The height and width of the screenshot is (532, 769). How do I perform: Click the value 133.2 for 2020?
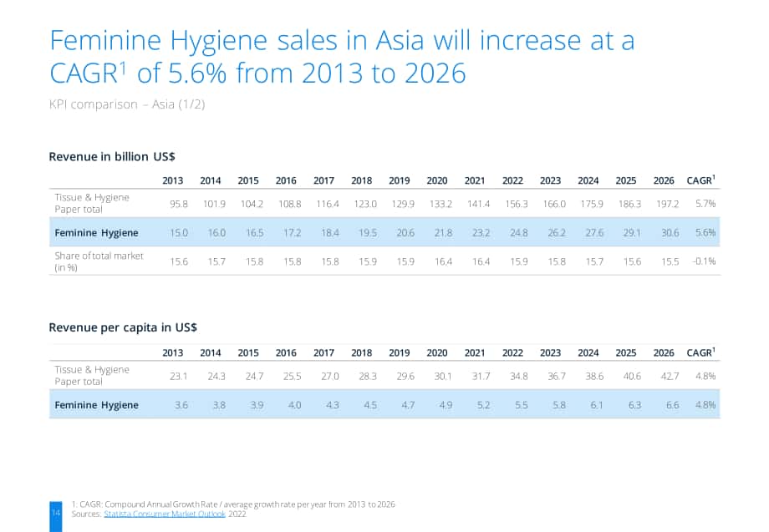[x=441, y=204]
